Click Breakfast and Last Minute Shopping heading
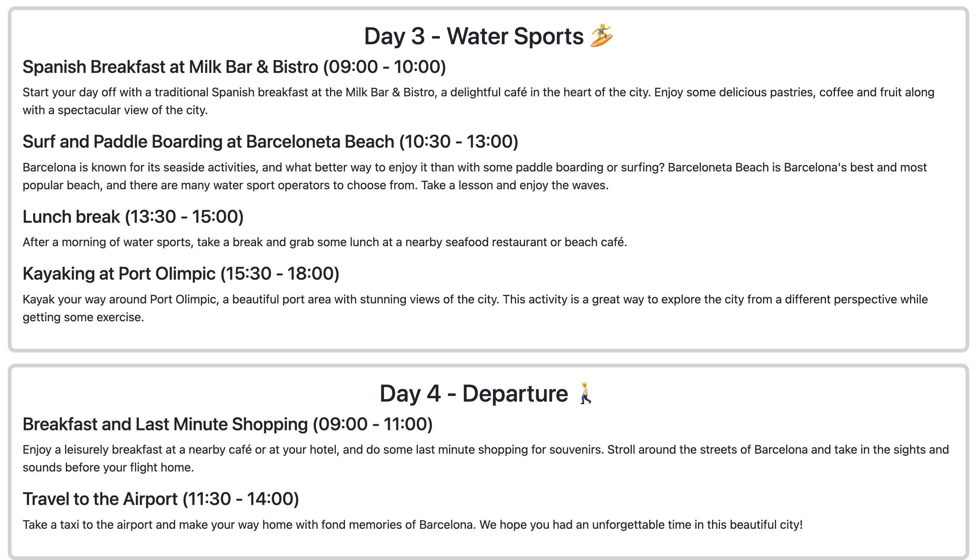This screenshot has height=560, width=980. 227,424
